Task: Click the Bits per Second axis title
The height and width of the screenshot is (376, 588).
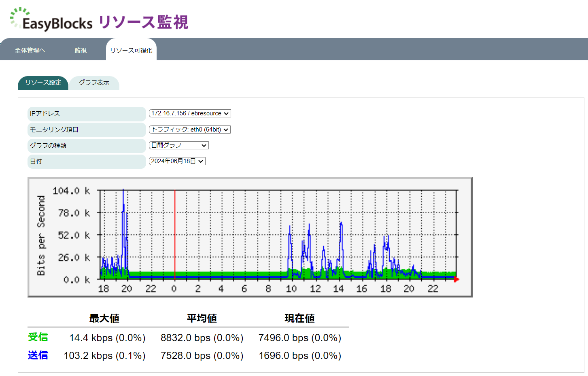Action: point(41,236)
